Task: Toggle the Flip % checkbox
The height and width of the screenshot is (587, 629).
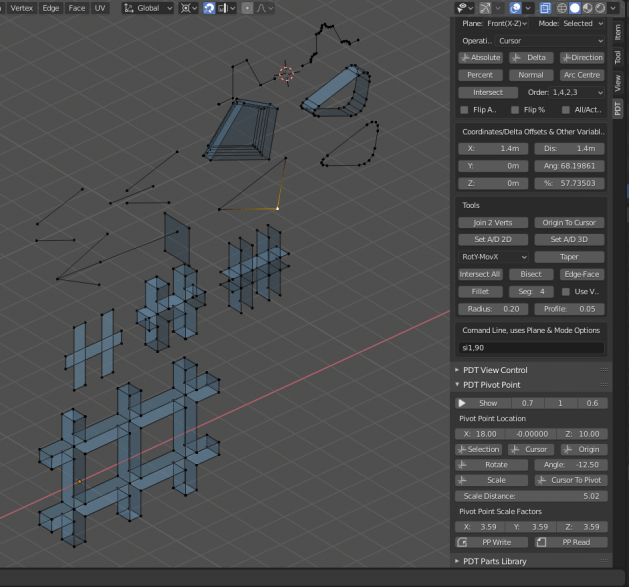Action: (515, 110)
